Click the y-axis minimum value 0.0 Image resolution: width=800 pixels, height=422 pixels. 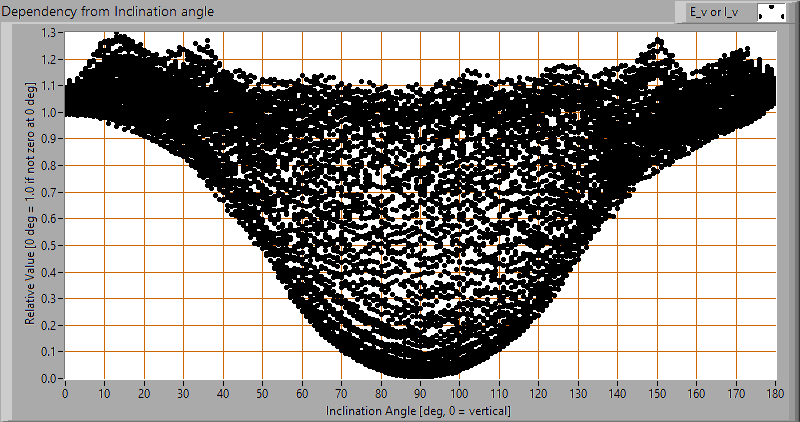(x=49, y=379)
